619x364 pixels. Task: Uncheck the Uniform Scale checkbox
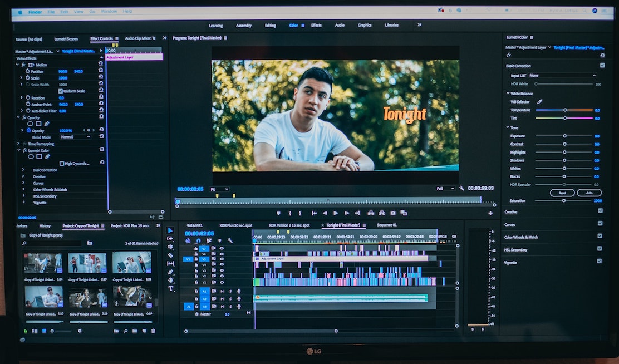(61, 91)
